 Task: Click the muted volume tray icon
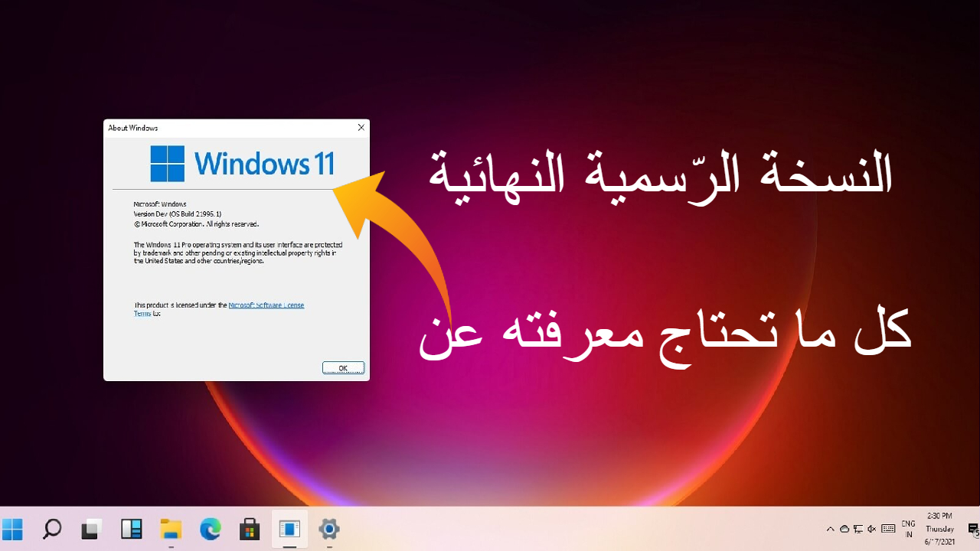click(872, 529)
